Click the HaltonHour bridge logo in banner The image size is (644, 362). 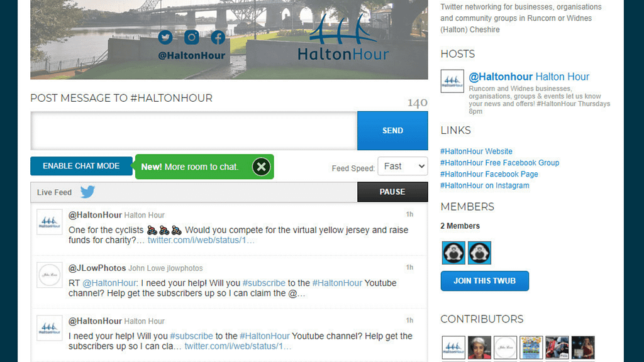click(x=343, y=37)
